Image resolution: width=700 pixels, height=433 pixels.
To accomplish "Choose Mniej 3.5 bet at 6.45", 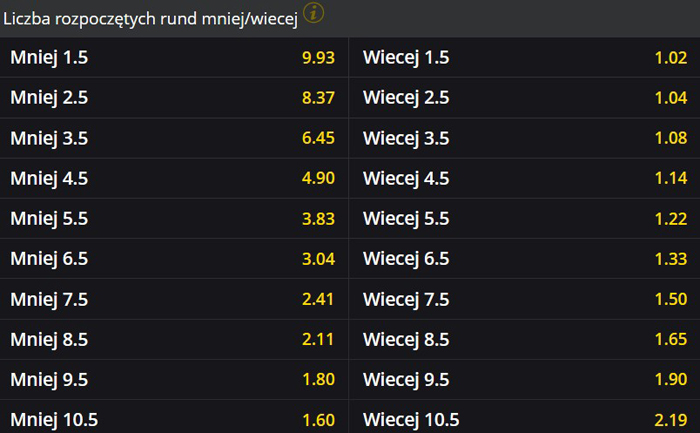I will point(174,138).
